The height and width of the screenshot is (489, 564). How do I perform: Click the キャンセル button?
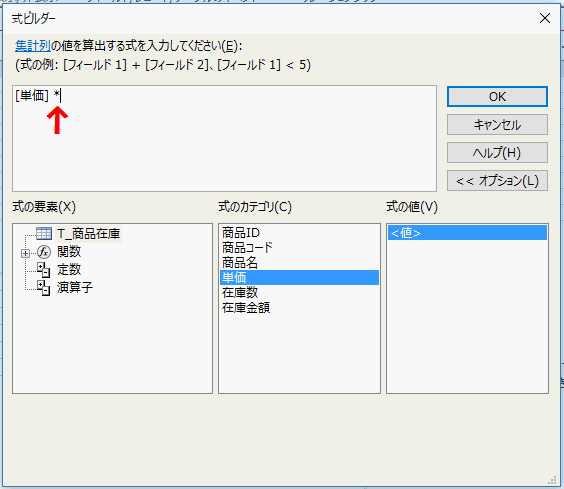click(x=497, y=124)
